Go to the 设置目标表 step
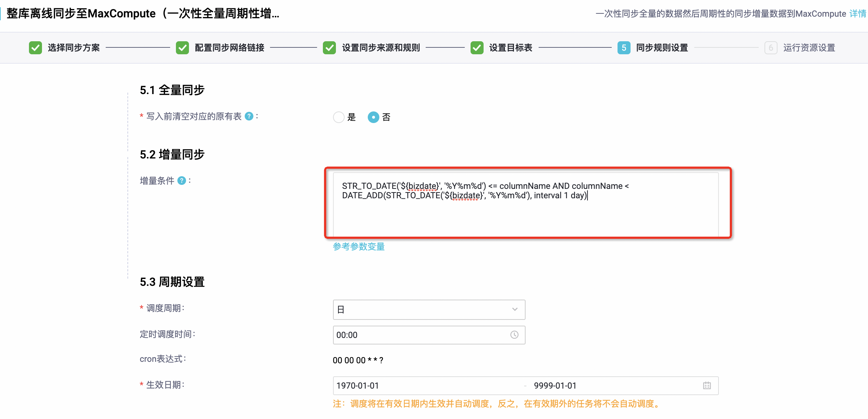Screen dimensions: 868x419 pyautogui.click(x=511, y=48)
